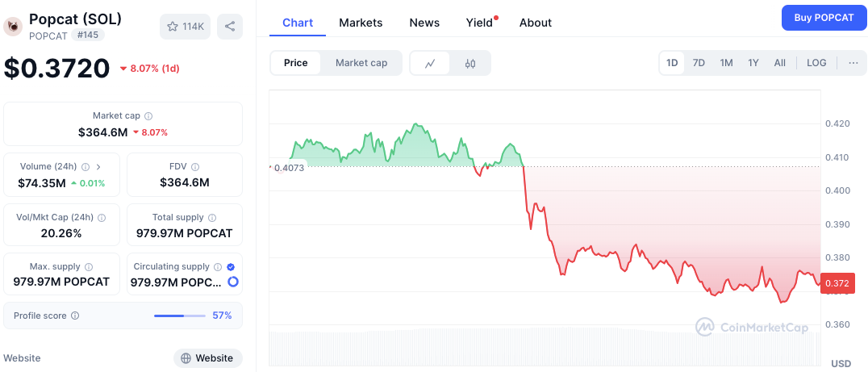
Task: Select the Price chart toggle
Action: 295,63
